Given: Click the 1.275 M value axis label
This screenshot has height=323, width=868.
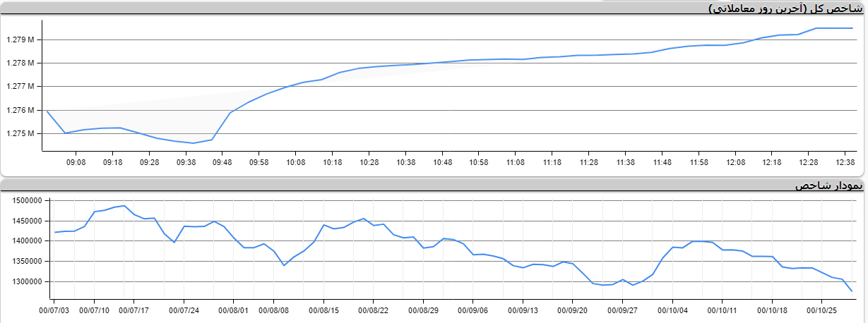Looking at the screenshot, I should 20,134.
